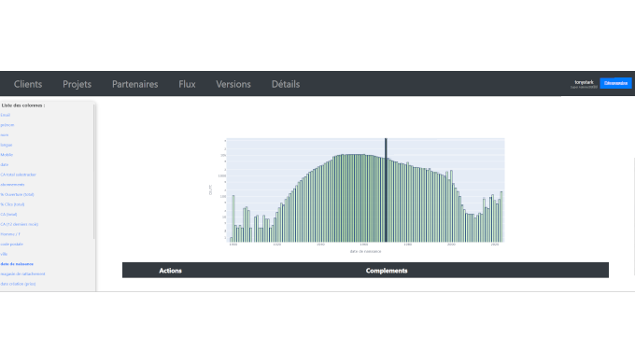Screen dimensions: 635x364
Task: Choose the langue column link
Action: tap(7, 145)
